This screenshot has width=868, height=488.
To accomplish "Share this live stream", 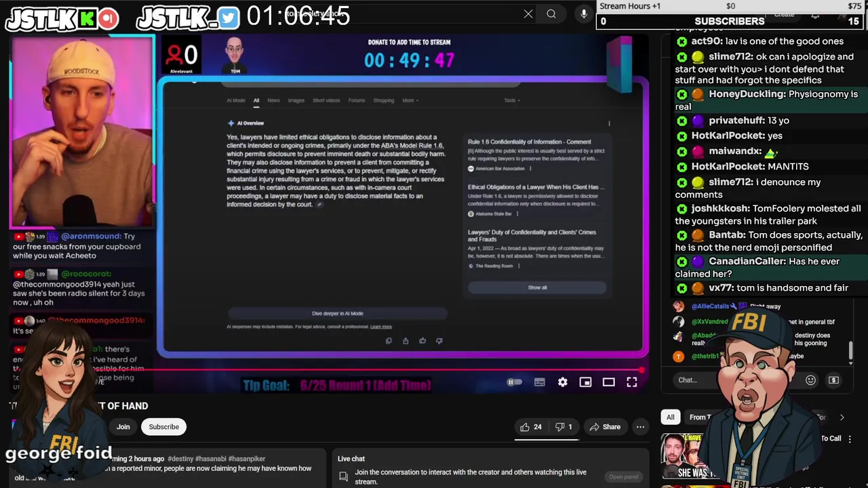I will coord(605,427).
